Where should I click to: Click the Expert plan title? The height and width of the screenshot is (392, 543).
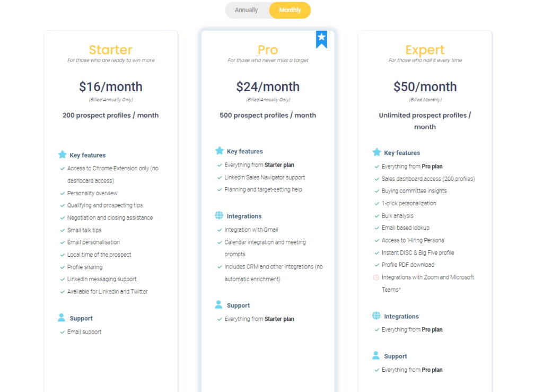(425, 50)
